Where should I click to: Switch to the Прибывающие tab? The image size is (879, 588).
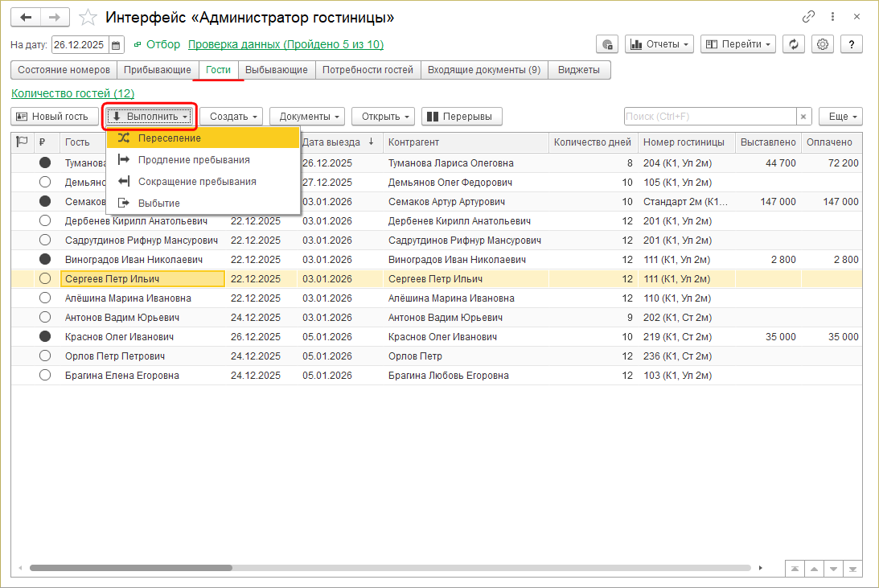(158, 70)
